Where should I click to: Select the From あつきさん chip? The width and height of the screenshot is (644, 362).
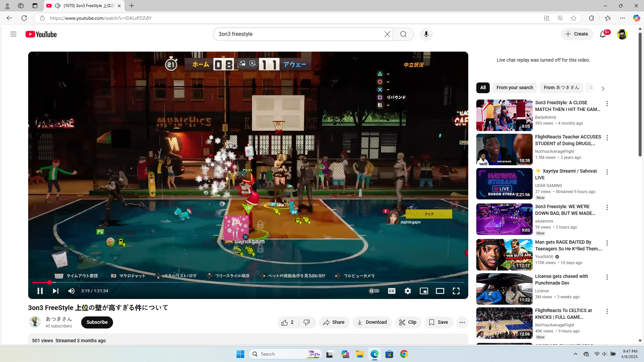561,88
